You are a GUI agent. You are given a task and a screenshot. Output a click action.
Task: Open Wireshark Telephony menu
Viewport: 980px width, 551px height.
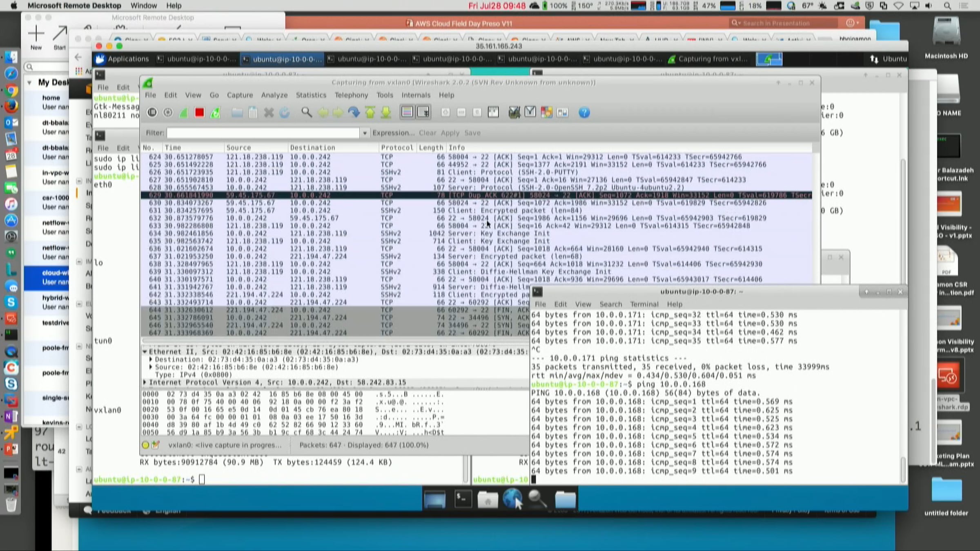[351, 95]
